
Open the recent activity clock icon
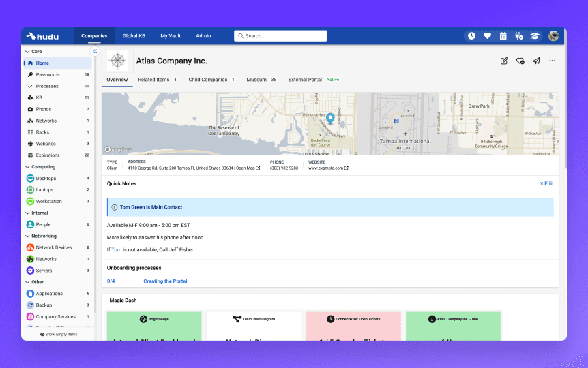[x=471, y=36]
